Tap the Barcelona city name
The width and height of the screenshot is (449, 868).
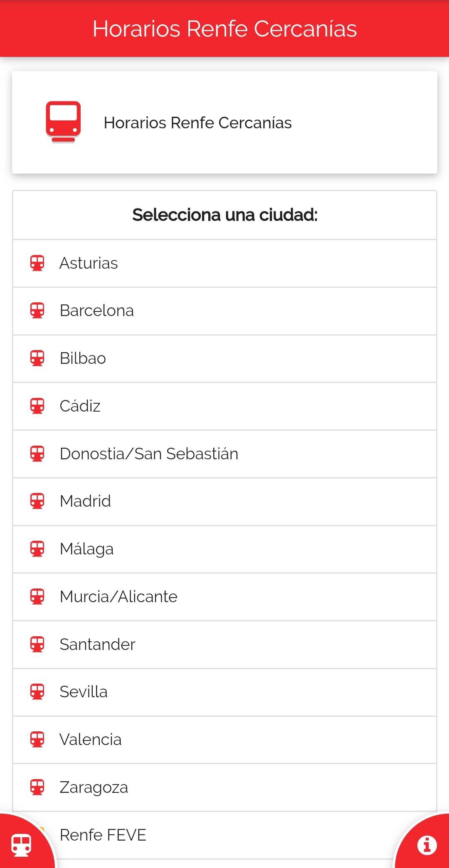[x=96, y=311]
